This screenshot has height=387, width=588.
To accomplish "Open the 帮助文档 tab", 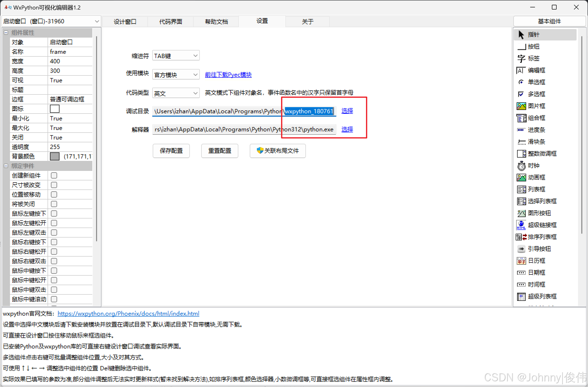I will pos(216,21).
